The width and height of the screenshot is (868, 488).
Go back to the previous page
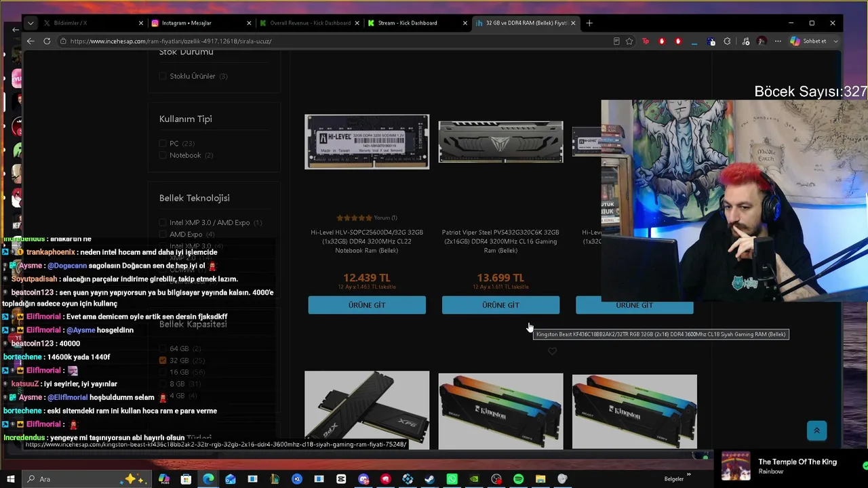31,41
